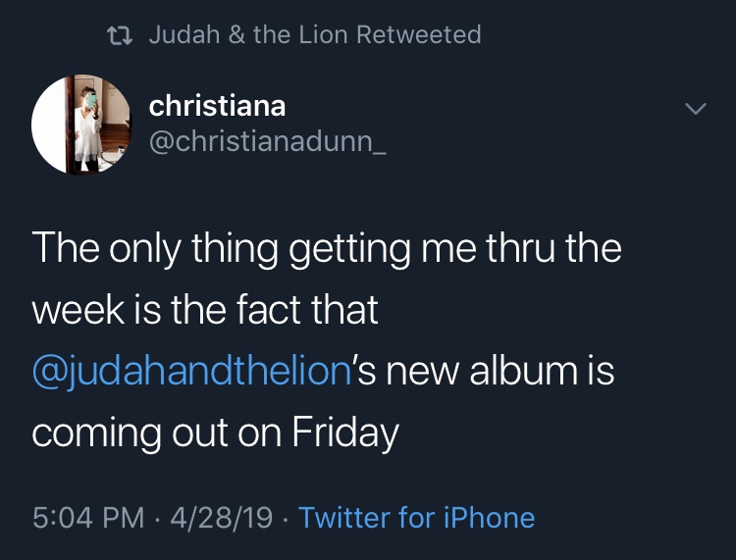Click the word iPhone in the source link
This screenshot has width=736, height=560.
pyautogui.click(x=490, y=518)
